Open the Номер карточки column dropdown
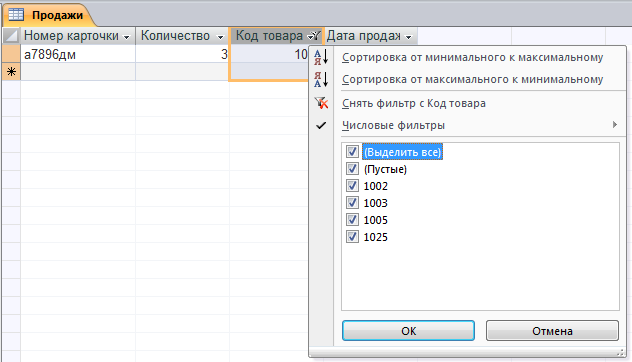Screen dimensions: 632x362 coord(127,37)
